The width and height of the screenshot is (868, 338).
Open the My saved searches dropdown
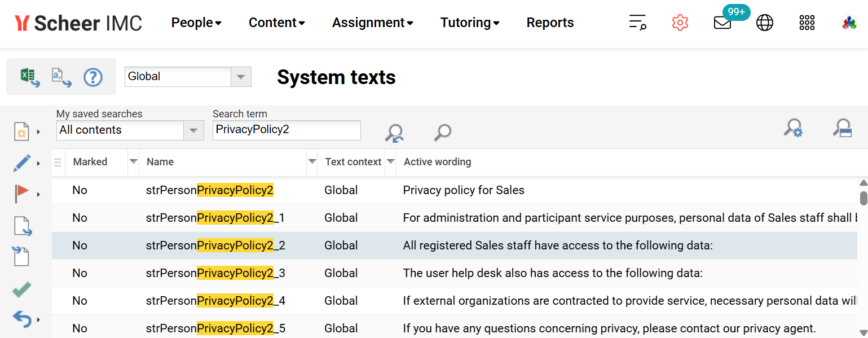194,130
